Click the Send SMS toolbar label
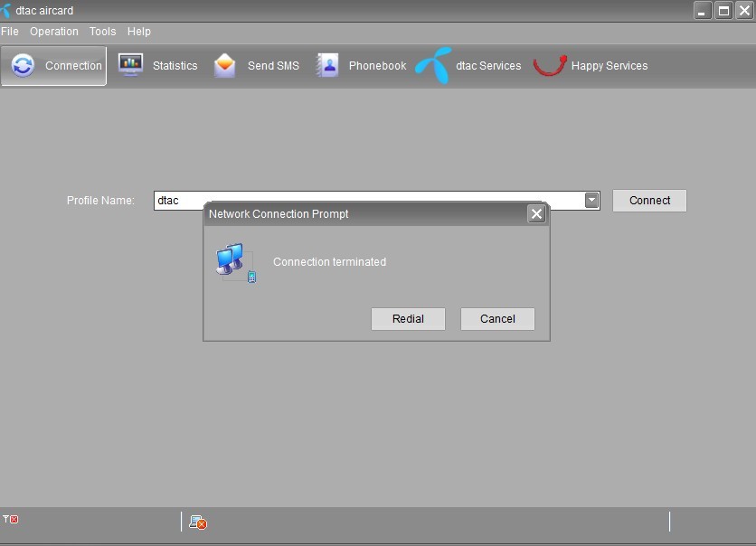756x546 pixels. (x=273, y=66)
